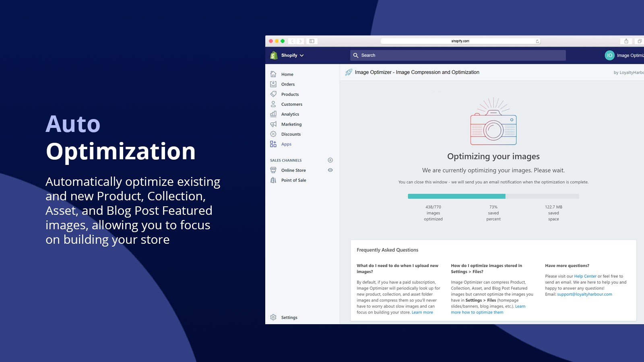Click support@loyaltyharbour.com email link
This screenshot has height=362, width=644.
point(584,294)
